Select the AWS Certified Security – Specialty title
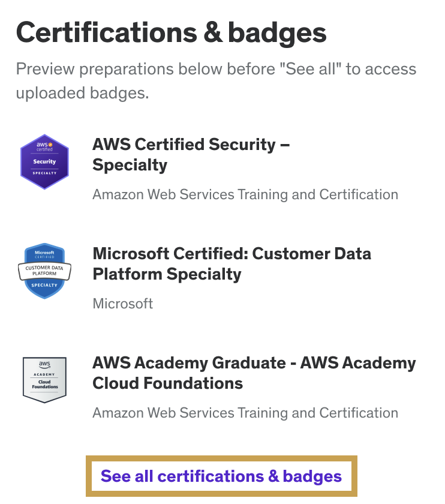445x504 pixels. (x=191, y=154)
